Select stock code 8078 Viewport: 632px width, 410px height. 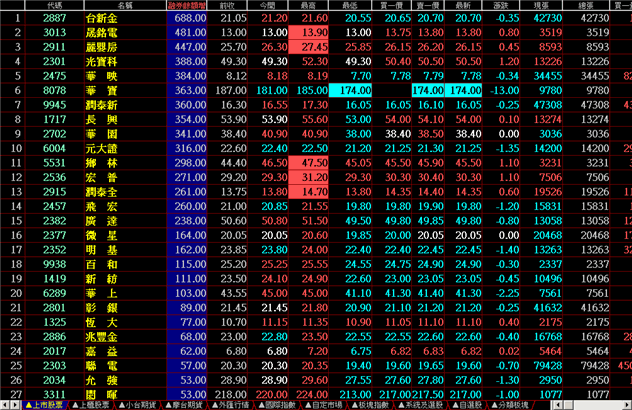coord(54,91)
